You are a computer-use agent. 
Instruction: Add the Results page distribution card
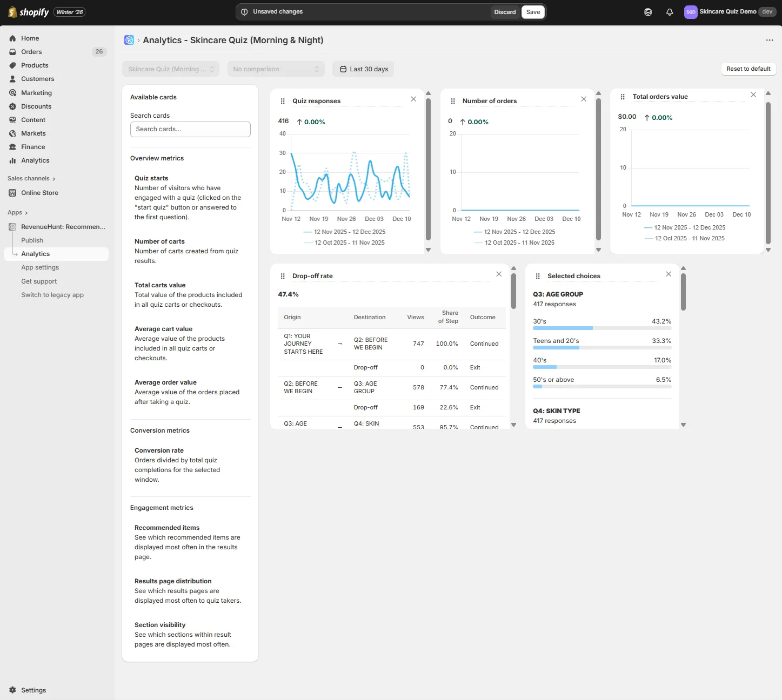point(190,591)
